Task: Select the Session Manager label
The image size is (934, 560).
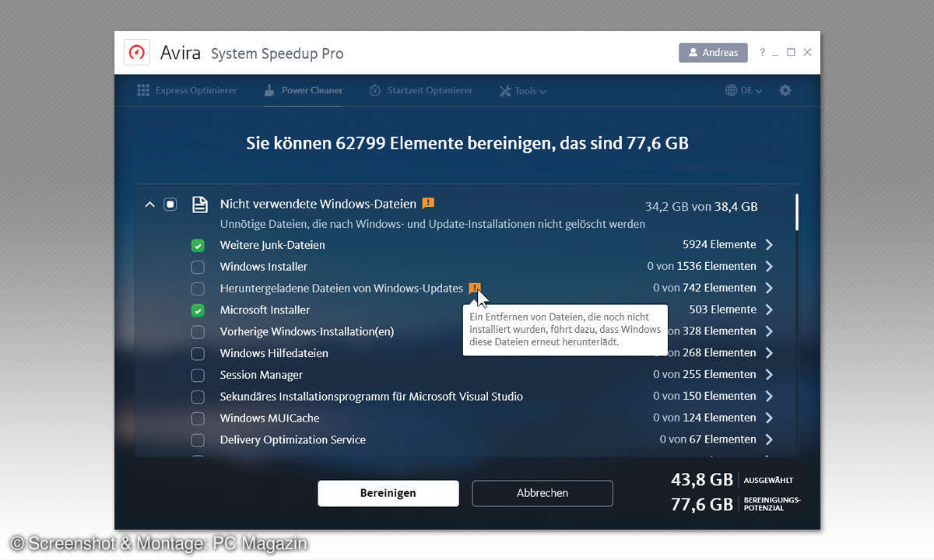Action: tap(262, 375)
